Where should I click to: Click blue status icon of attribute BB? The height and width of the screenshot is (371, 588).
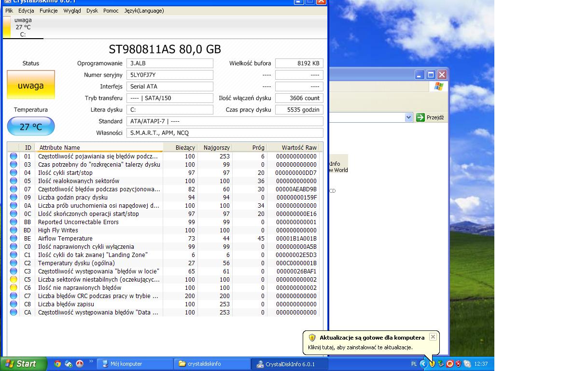click(14, 222)
